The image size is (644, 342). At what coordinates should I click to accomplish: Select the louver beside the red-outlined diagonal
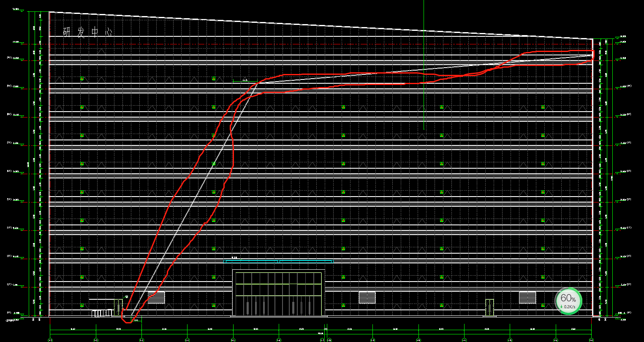click(156, 297)
